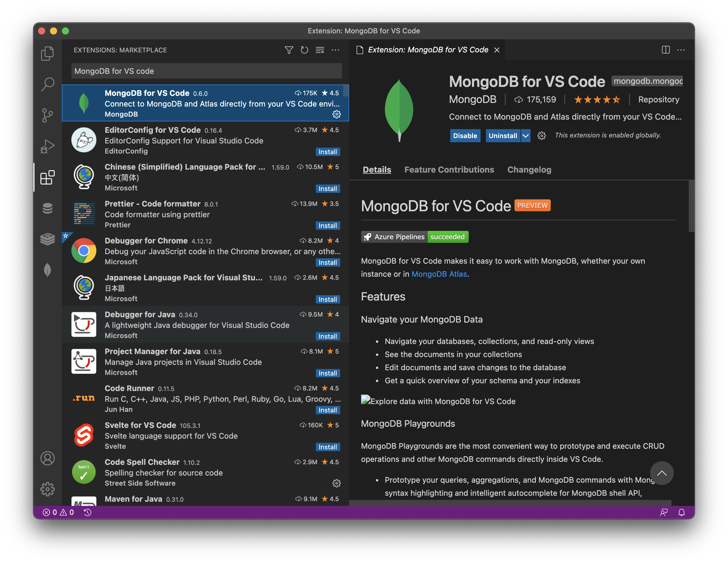Open extensions view More Actions menu
The height and width of the screenshot is (563, 728).
point(335,50)
